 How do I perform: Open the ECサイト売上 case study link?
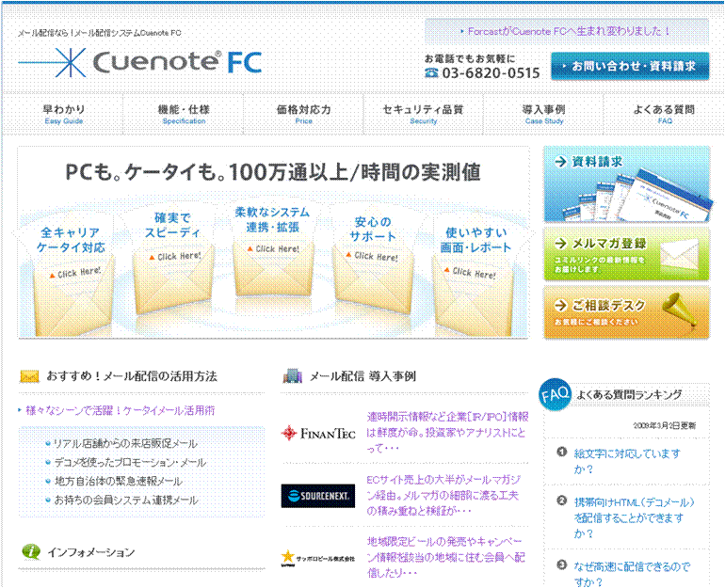coord(443,496)
